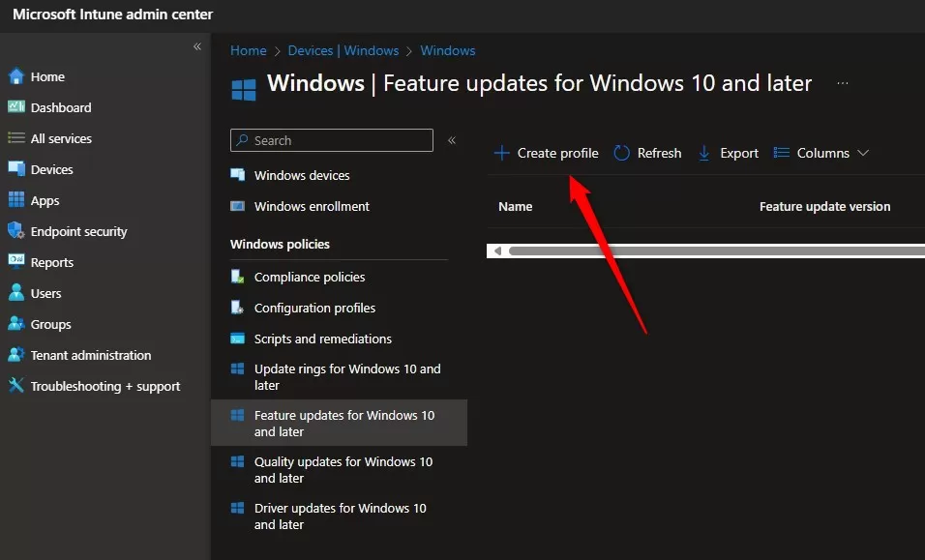The width and height of the screenshot is (925, 560).
Task: Click the Endpoint security shield icon
Action: point(16,230)
